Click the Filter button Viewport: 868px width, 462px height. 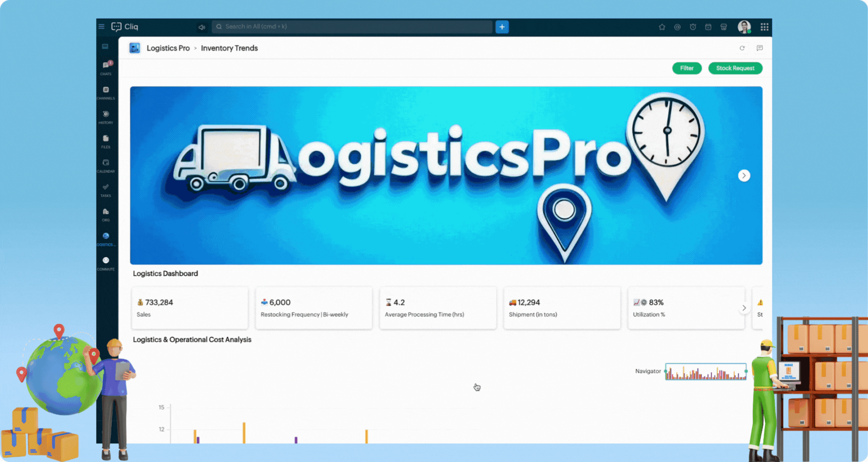click(687, 68)
